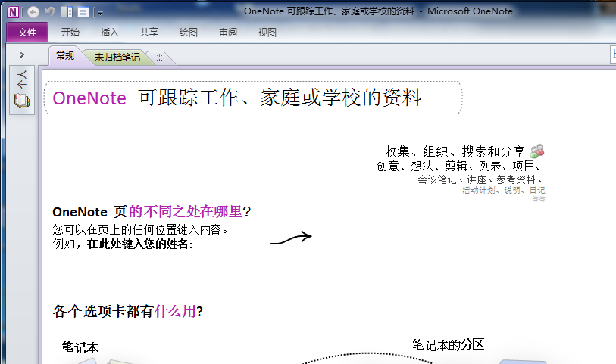Open the 绘图 ribbon tab
This screenshot has width=616, height=364.
pos(189,32)
